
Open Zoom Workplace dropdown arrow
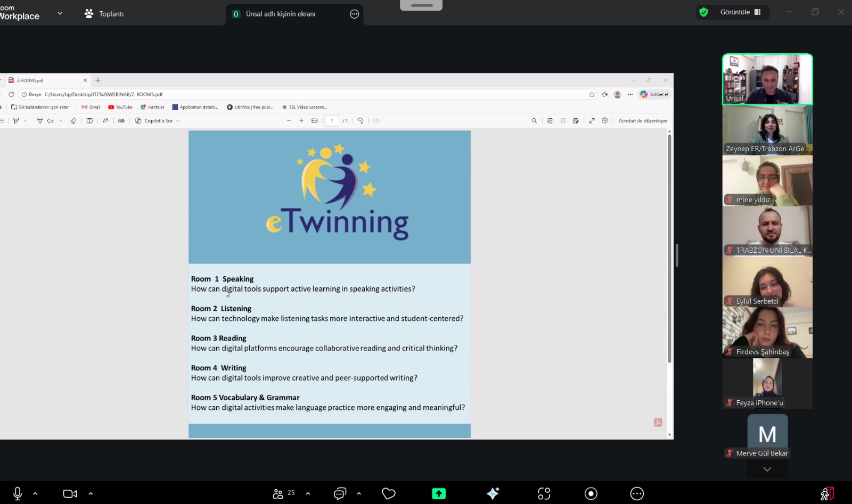point(60,13)
